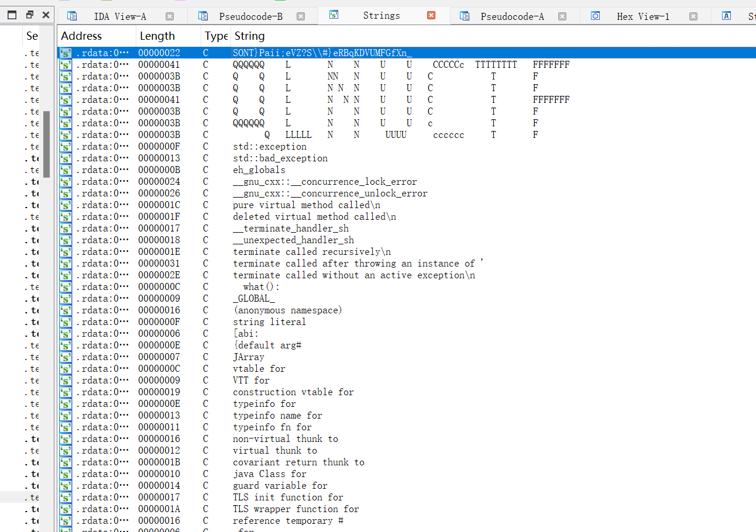Select the Strings tab
This screenshot has height=532, width=756.
point(381,16)
